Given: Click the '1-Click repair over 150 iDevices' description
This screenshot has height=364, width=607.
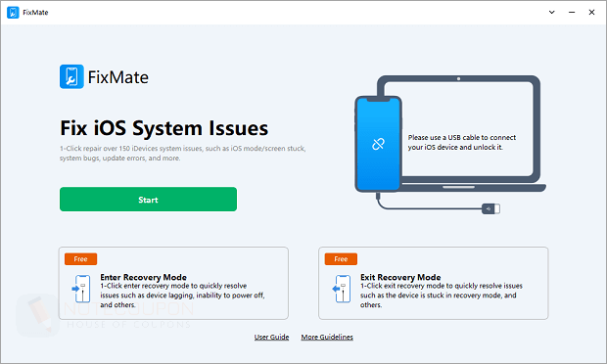Looking at the screenshot, I should coord(182,154).
